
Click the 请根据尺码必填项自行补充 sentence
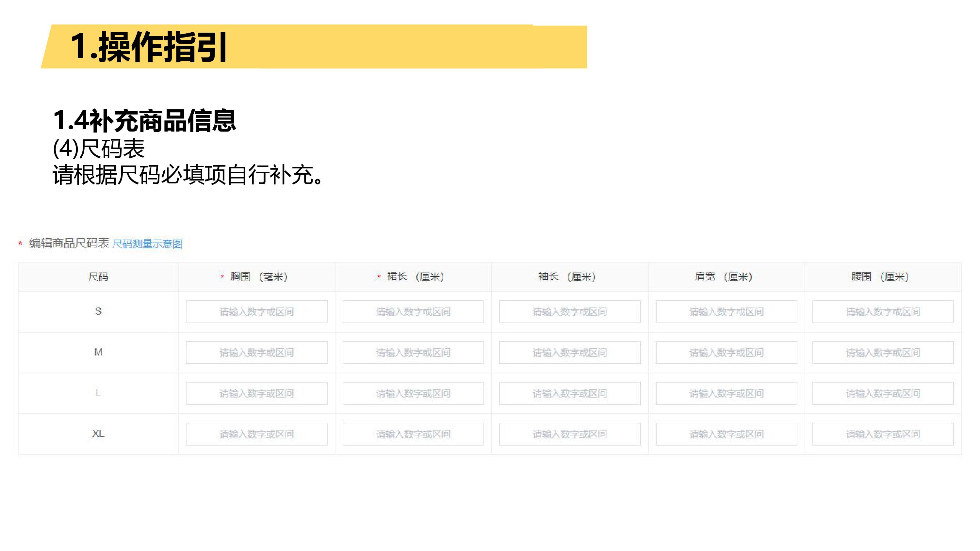tap(188, 175)
